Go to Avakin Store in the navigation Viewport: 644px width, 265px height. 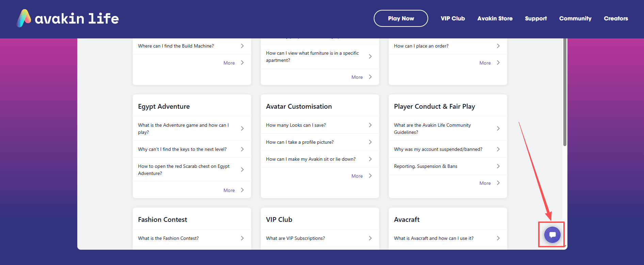[x=495, y=18]
